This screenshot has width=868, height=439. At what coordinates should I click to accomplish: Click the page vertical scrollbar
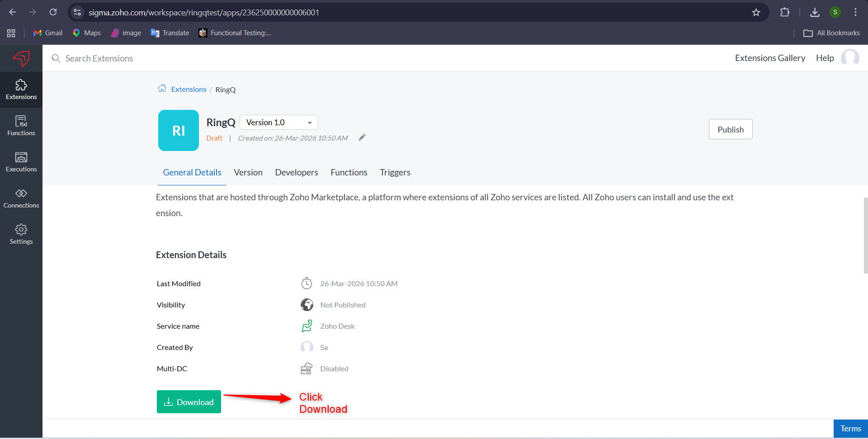pyautogui.click(x=865, y=235)
